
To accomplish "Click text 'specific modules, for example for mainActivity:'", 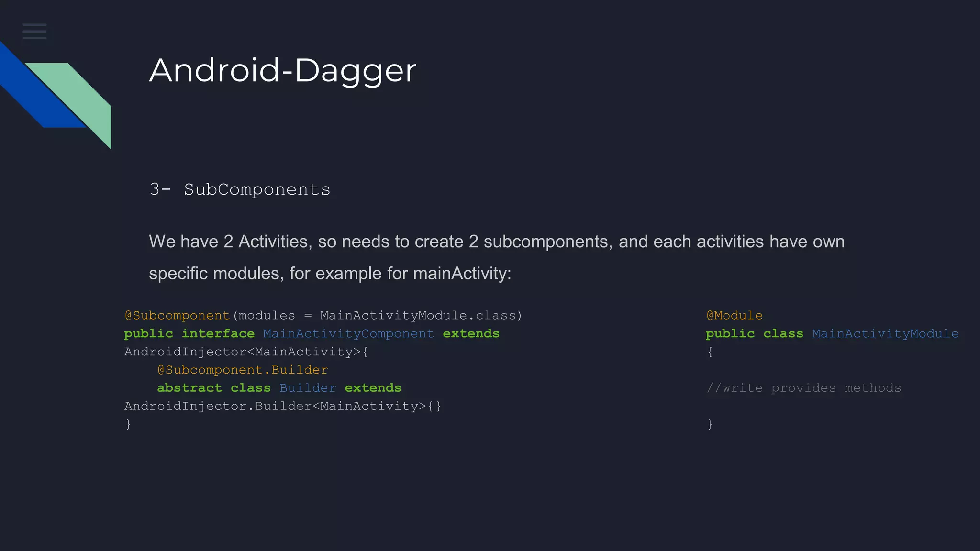I will pyautogui.click(x=330, y=274).
